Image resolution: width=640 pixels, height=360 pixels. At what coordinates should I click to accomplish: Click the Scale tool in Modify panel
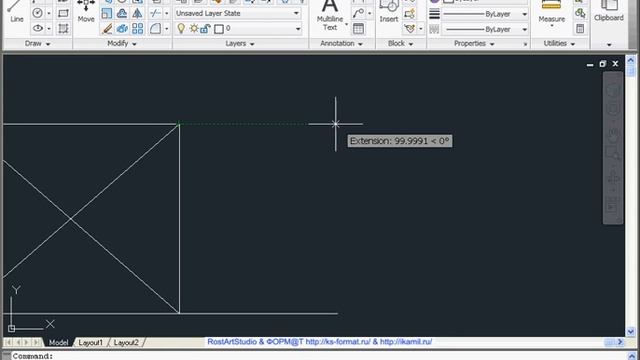coord(107,13)
